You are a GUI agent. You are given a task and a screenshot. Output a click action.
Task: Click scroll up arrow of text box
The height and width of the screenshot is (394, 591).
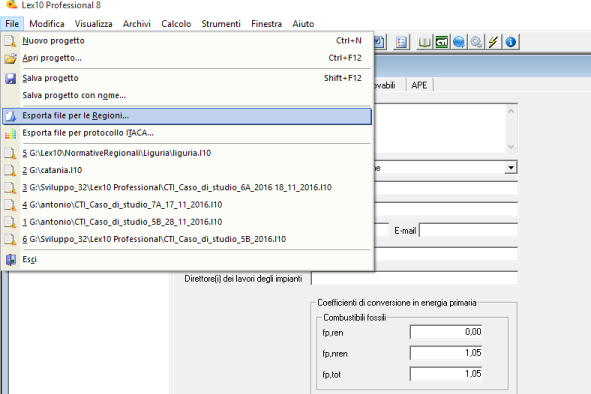[x=511, y=111]
